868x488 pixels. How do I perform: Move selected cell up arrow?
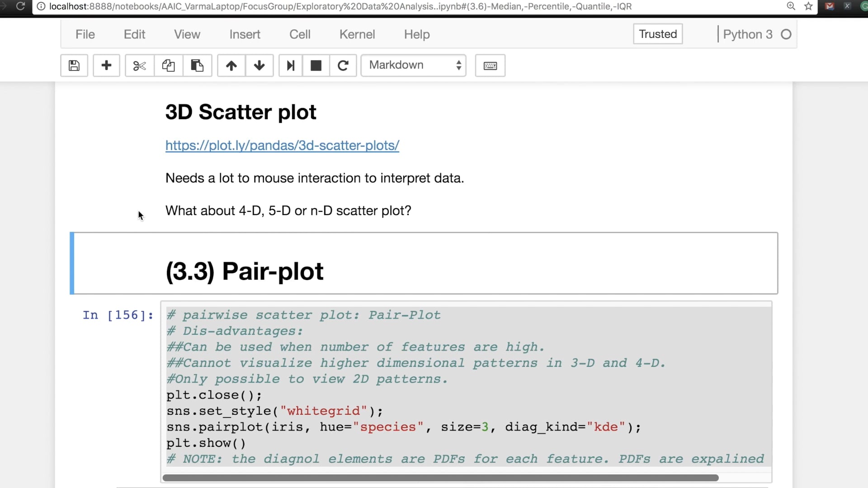click(x=231, y=66)
